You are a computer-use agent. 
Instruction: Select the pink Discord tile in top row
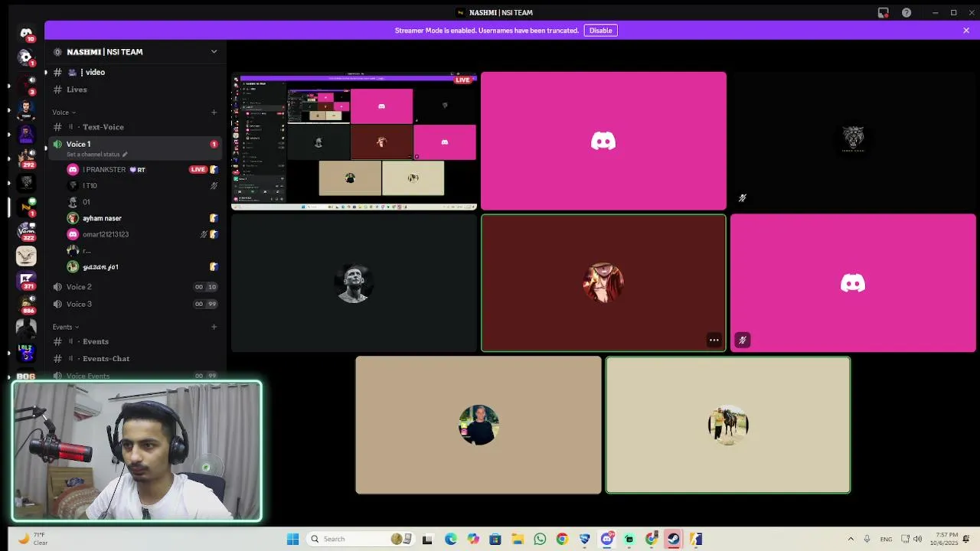603,141
